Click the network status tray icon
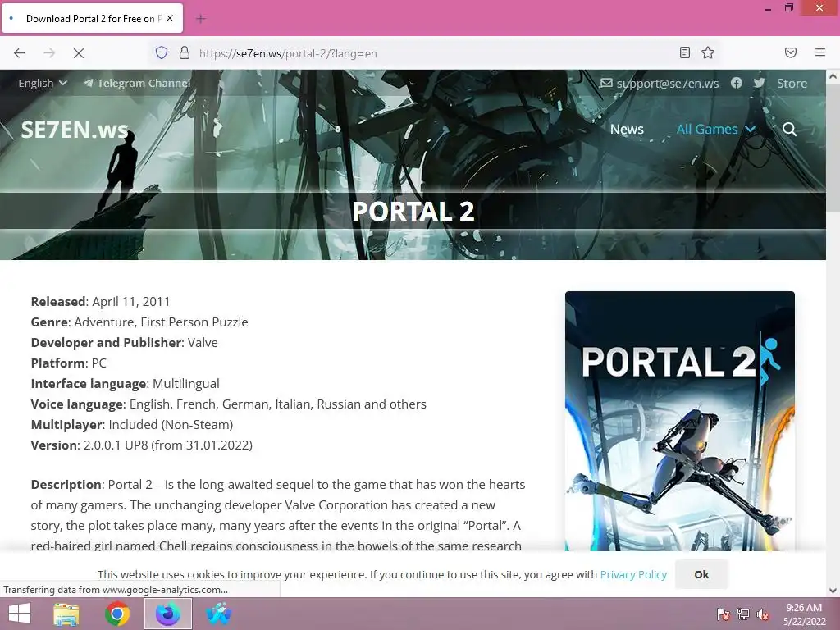The height and width of the screenshot is (630, 840). click(743, 614)
